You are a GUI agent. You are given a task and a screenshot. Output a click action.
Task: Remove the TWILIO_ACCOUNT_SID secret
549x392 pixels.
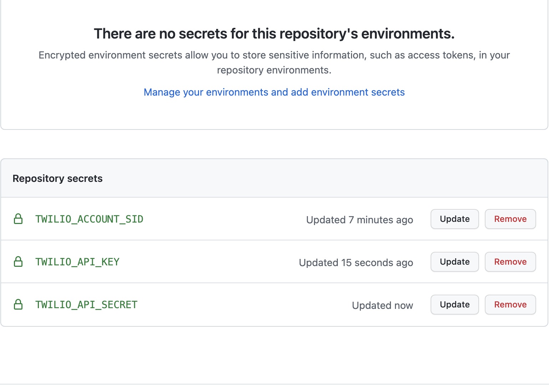510,219
